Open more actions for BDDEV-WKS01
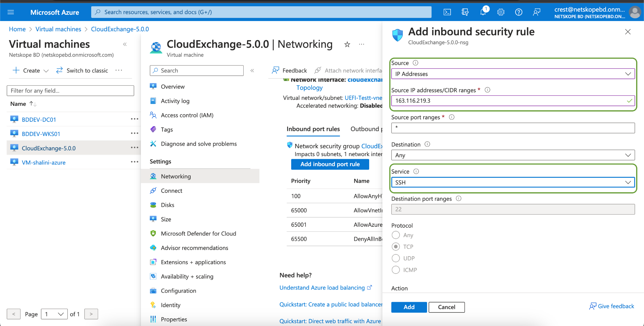 (x=135, y=133)
